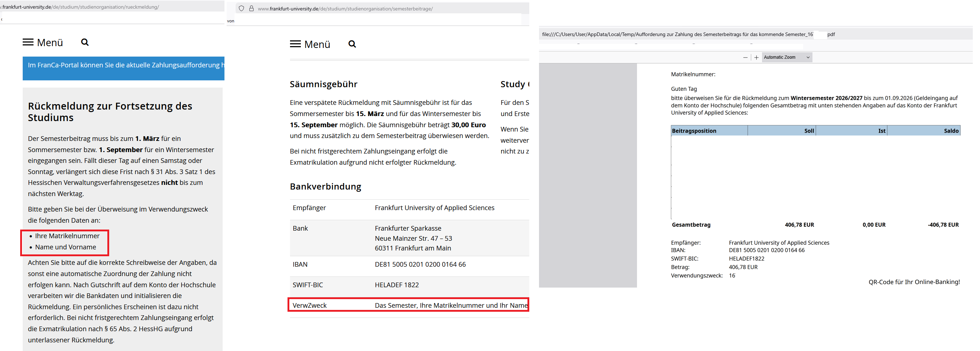Click 'HELADEF 1822' in the web page table

pyautogui.click(x=397, y=285)
